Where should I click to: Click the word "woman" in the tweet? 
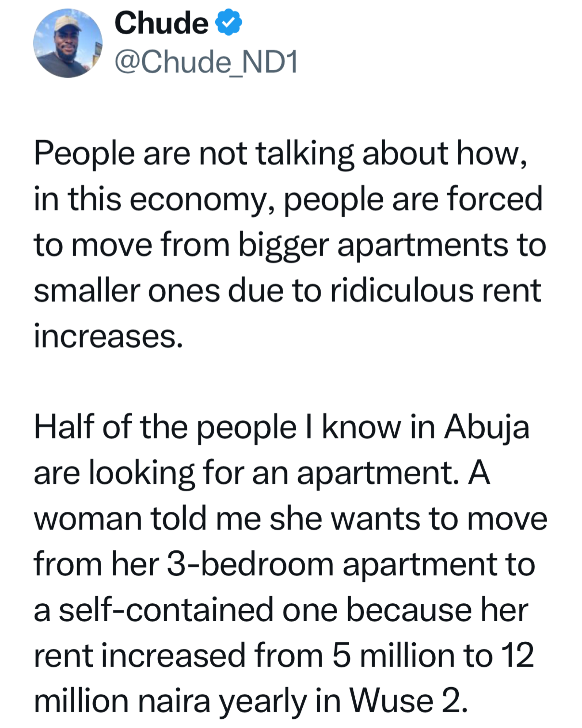(88, 519)
